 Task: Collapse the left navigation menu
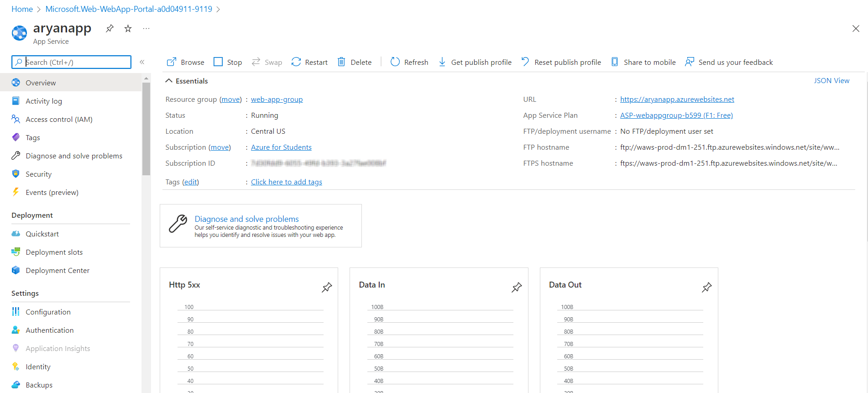pyautogui.click(x=142, y=62)
